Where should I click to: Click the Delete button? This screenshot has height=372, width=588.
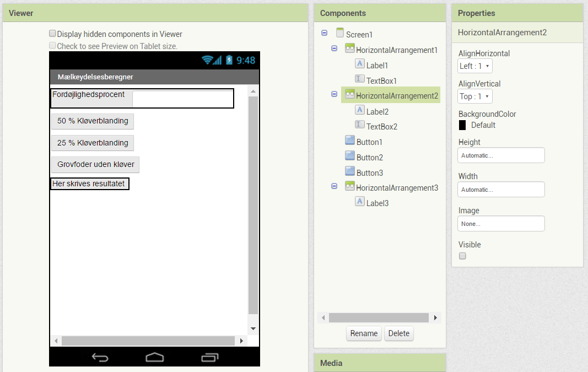[398, 333]
